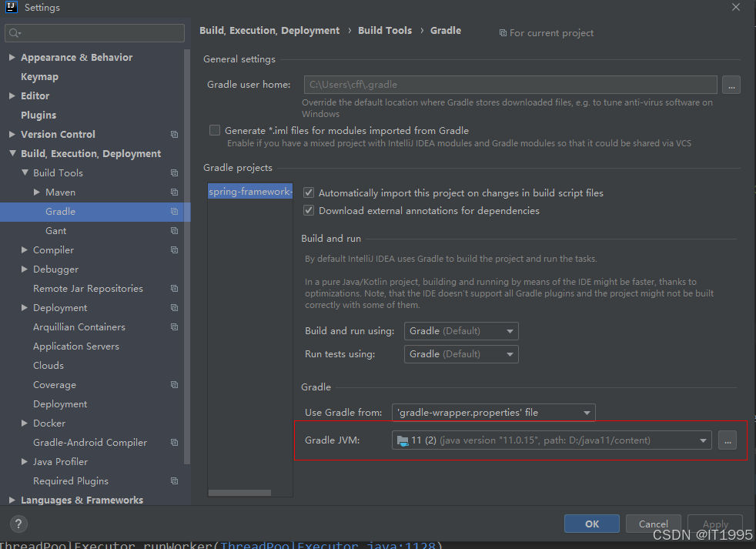756x549 pixels.
Task: Toggle Automatically import this project checkbox
Action: (309, 193)
